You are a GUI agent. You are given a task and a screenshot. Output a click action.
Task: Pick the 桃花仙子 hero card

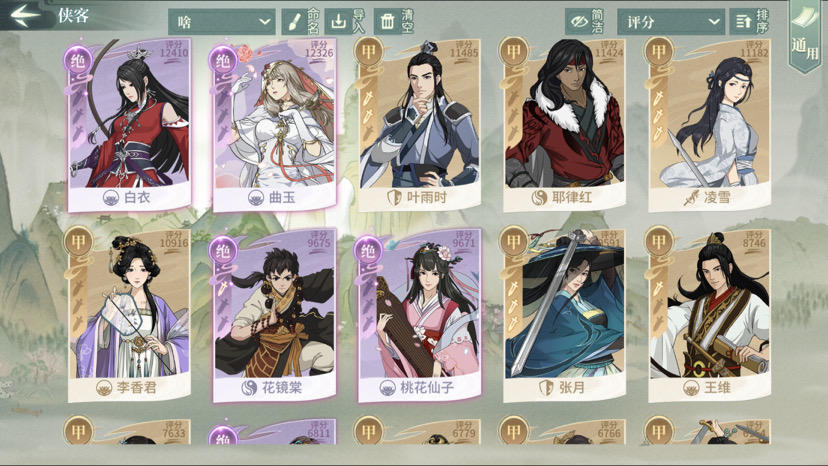click(x=419, y=315)
